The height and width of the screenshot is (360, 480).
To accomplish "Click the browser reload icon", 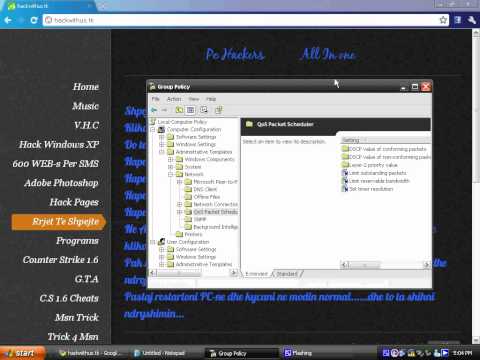I will pyautogui.click(x=34, y=20).
